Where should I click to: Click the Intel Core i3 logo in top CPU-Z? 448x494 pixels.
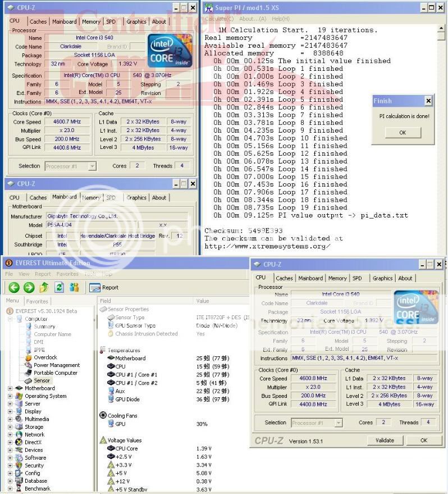170,51
